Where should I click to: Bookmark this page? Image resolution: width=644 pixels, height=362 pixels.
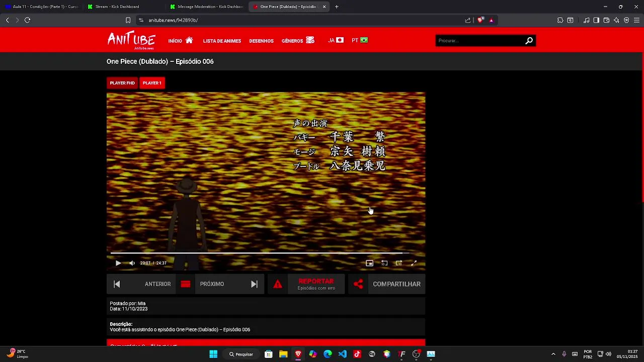click(128, 20)
